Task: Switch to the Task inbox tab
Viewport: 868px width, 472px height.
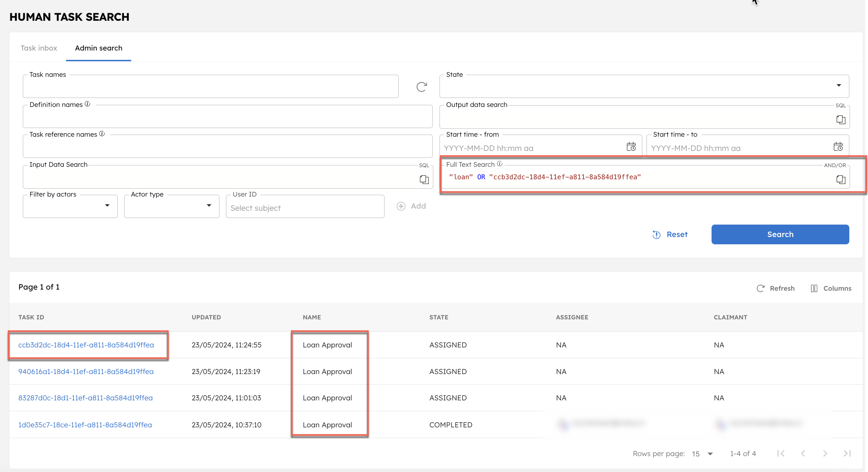Action: pyautogui.click(x=39, y=48)
